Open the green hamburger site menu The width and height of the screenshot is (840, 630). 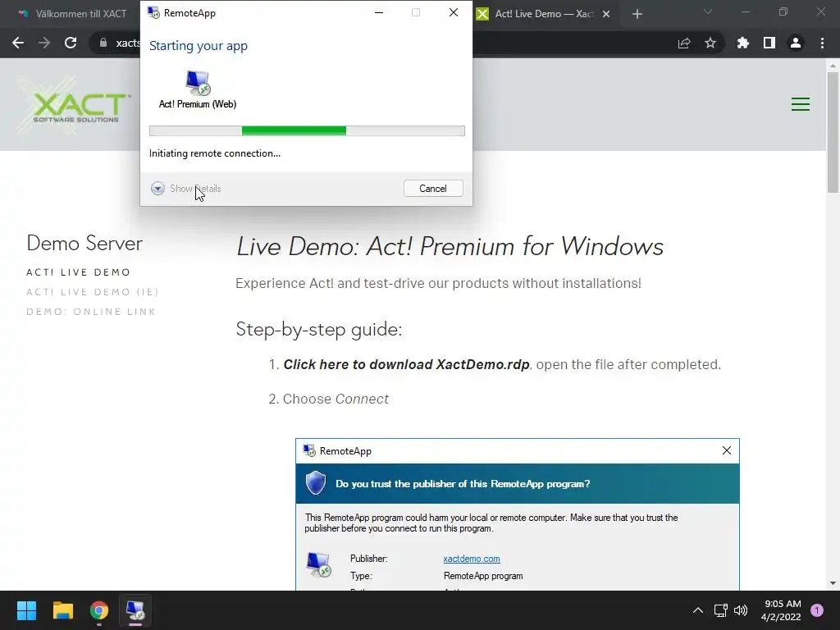801,104
